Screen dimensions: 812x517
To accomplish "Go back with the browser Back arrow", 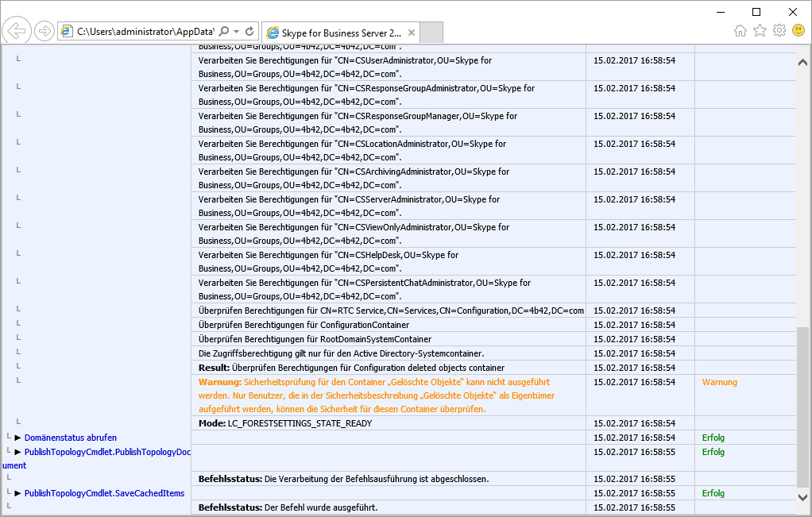I will (17, 32).
